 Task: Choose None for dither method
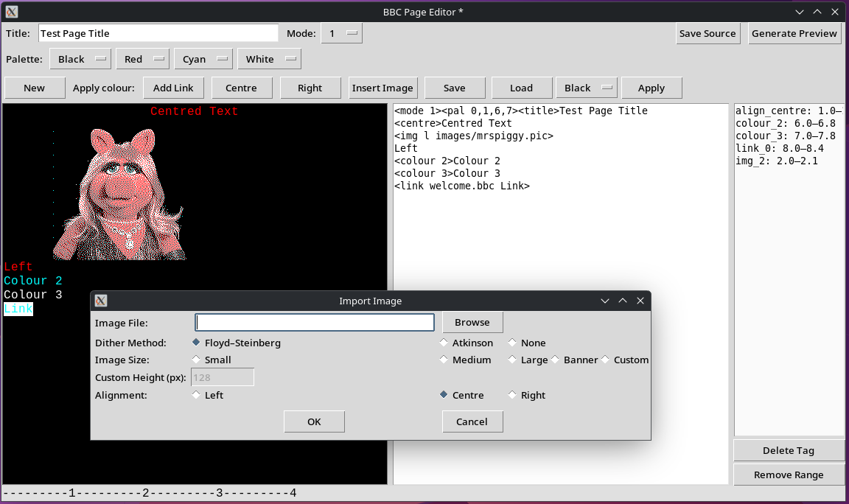click(x=513, y=343)
